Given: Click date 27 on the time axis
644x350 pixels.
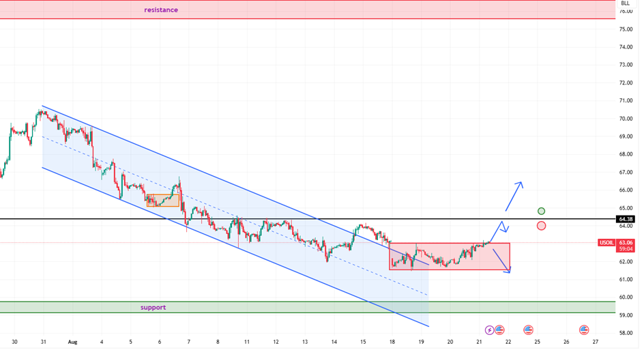Looking at the screenshot, I should pos(596,342).
